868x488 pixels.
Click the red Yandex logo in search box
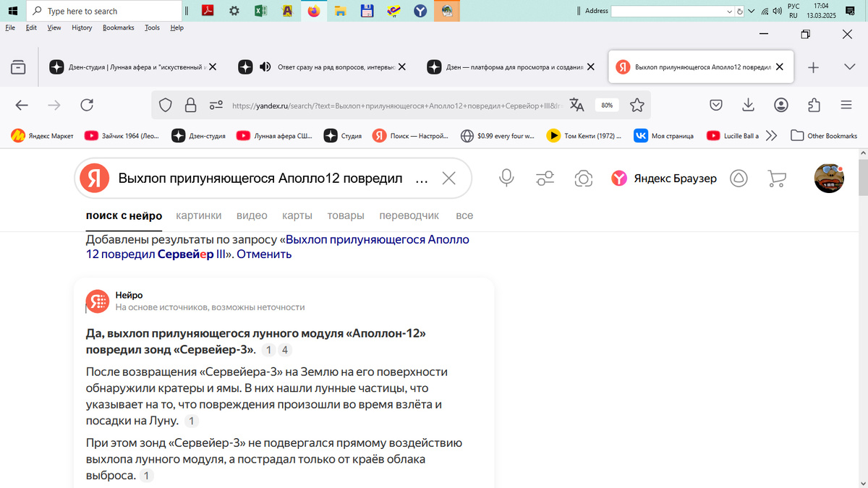(x=94, y=178)
